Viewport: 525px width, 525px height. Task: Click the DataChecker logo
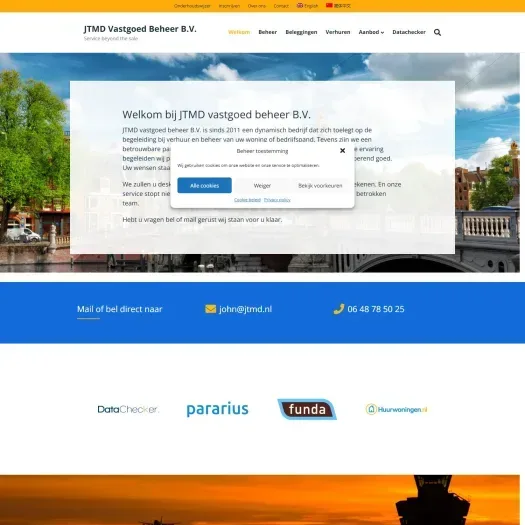click(x=128, y=409)
